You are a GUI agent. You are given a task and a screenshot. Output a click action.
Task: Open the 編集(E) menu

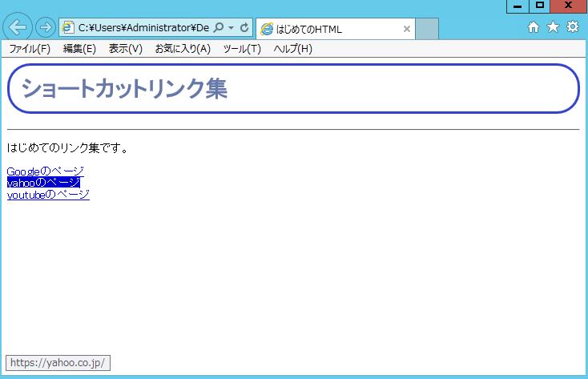click(x=79, y=49)
